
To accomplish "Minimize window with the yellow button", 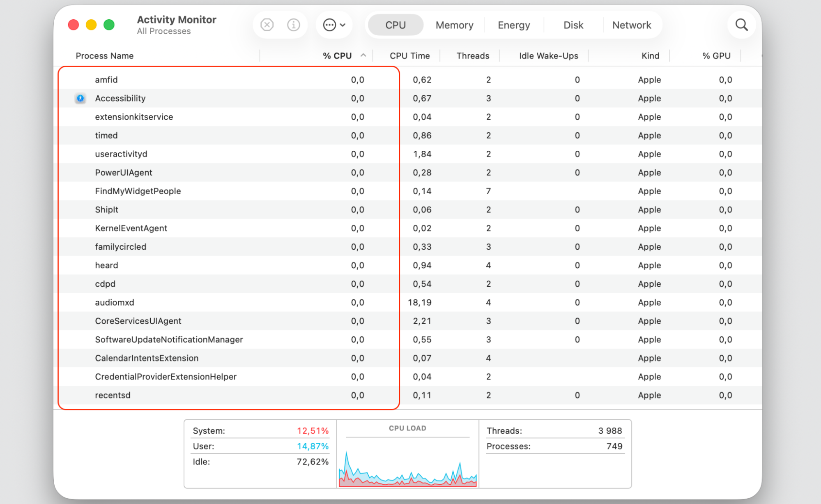I will click(x=91, y=25).
